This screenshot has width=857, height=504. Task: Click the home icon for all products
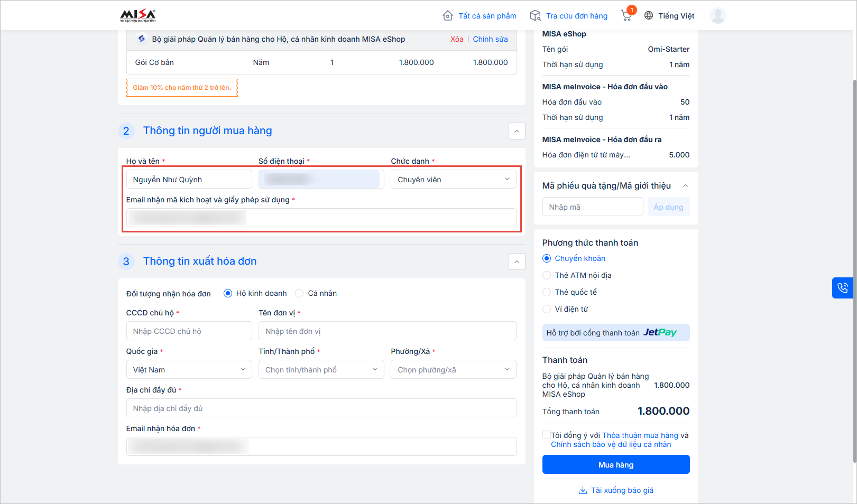click(448, 16)
